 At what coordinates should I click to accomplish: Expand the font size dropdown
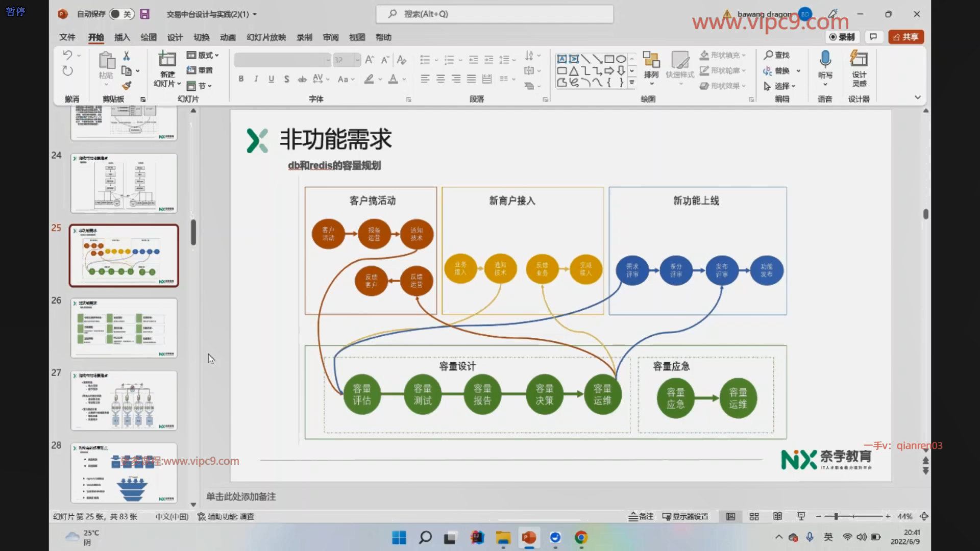click(357, 60)
